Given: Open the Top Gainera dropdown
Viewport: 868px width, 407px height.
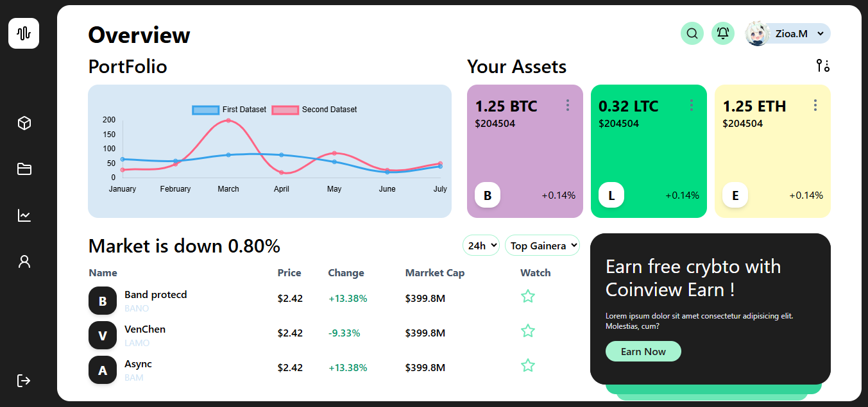Looking at the screenshot, I should coord(542,245).
